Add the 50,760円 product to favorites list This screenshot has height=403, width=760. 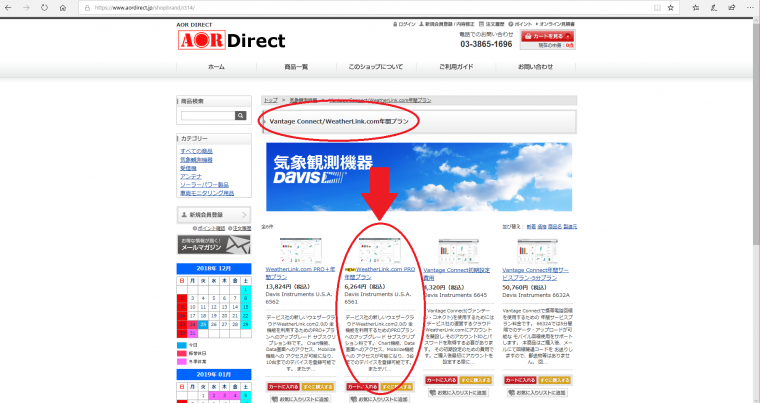click(537, 393)
